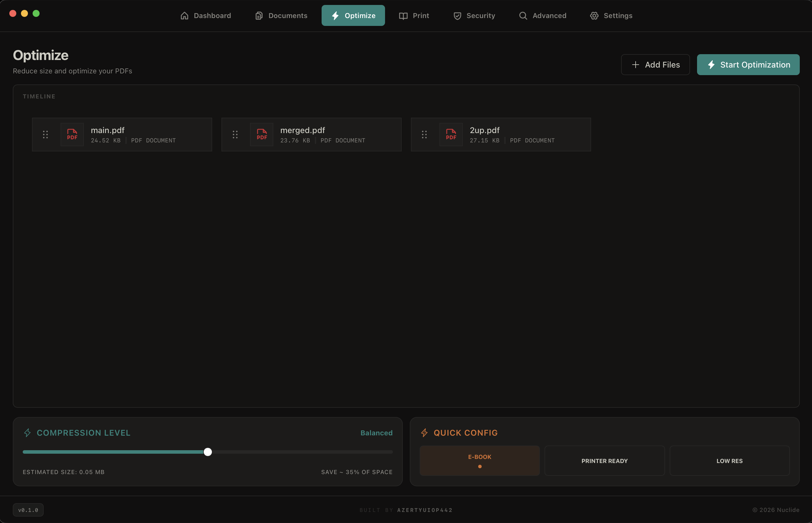Click the red PDF icon for main.pdf

coord(72,135)
